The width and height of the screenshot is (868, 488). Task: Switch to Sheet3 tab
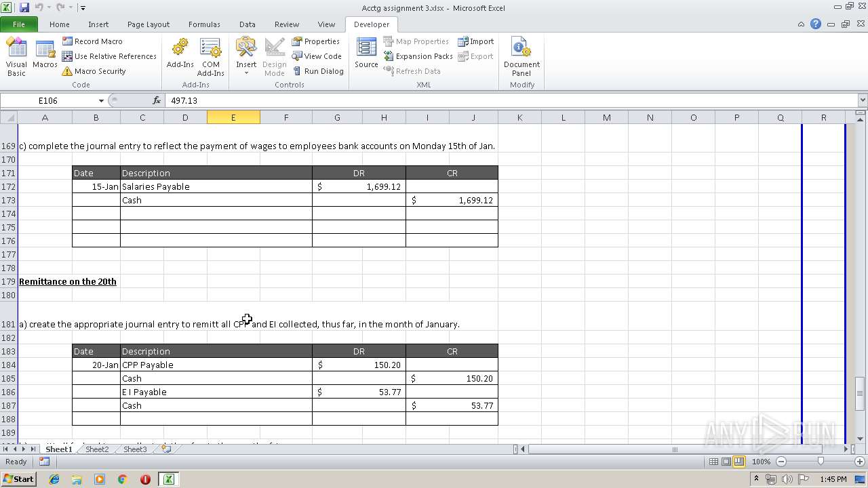134,449
